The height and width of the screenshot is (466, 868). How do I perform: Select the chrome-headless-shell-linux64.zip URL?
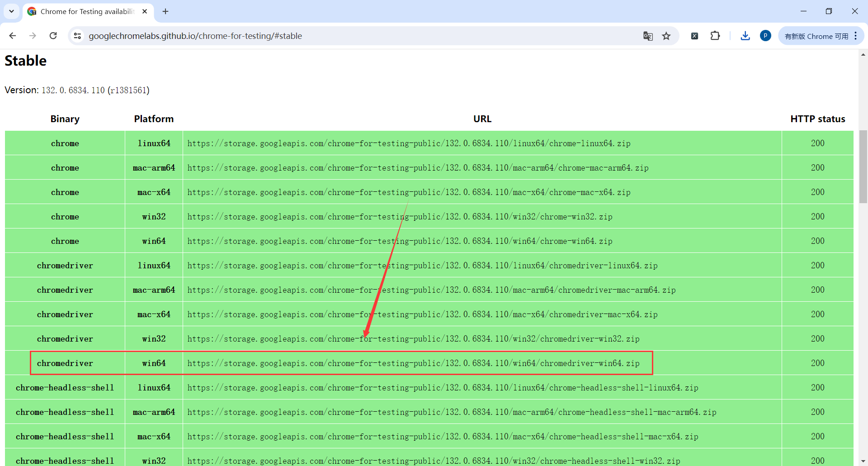tap(443, 388)
